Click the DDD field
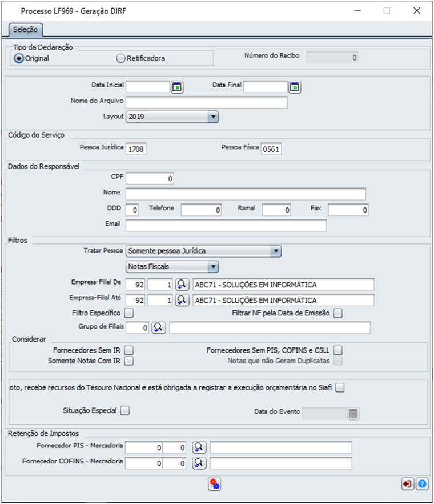The image size is (434, 504). click(x=132, y=210)
